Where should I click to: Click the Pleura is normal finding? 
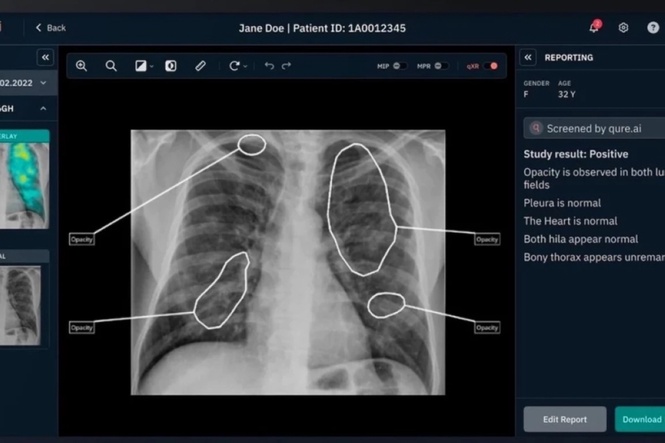click(562, 203)
